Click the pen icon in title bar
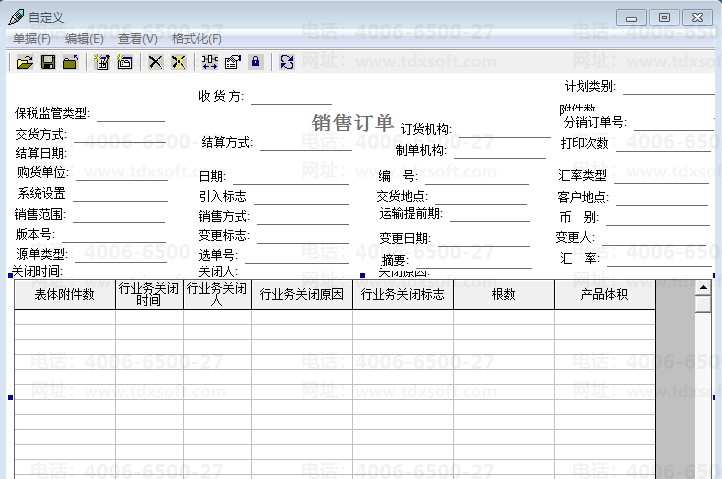722x479 pixels. click(x=16, y=17)
